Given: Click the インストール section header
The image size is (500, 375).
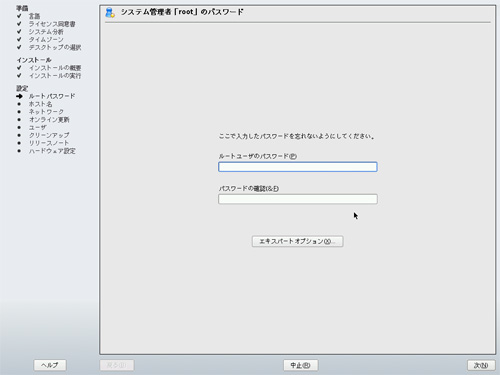Looking at the screenshot, I should (x=34, y=60).
